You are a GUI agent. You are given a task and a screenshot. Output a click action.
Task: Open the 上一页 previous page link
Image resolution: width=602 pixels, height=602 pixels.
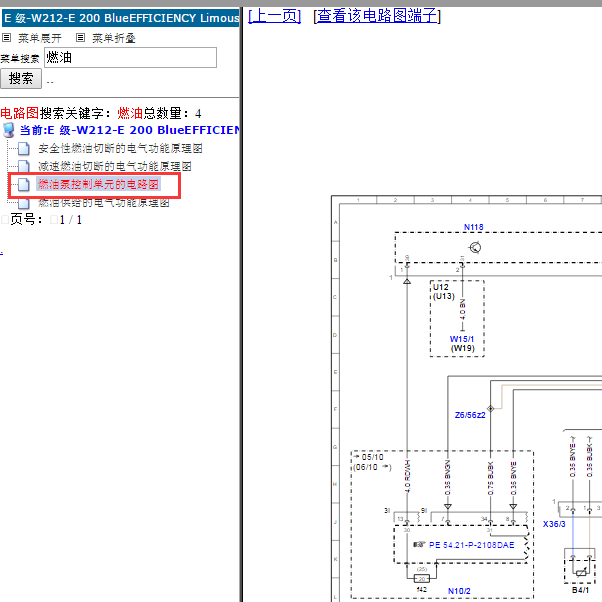pos(275,16)
